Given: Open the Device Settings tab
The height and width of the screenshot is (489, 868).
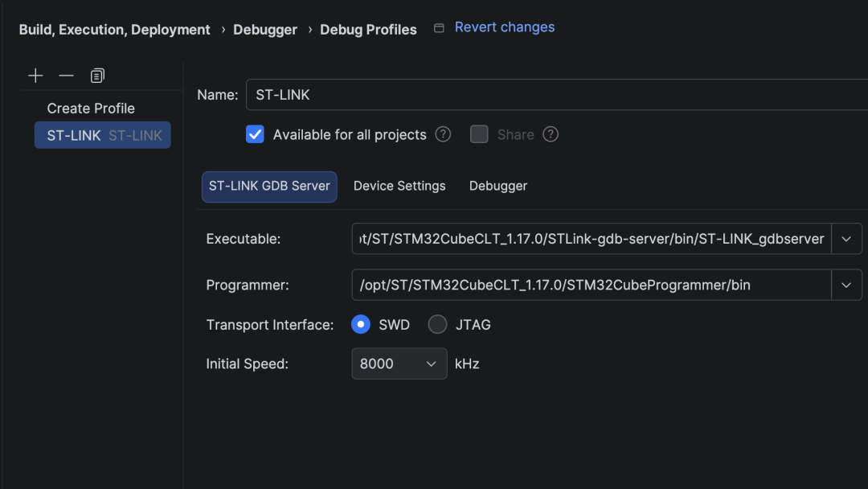Looking at the screenshot, I should pyautogui.click(x=399, y=186).
